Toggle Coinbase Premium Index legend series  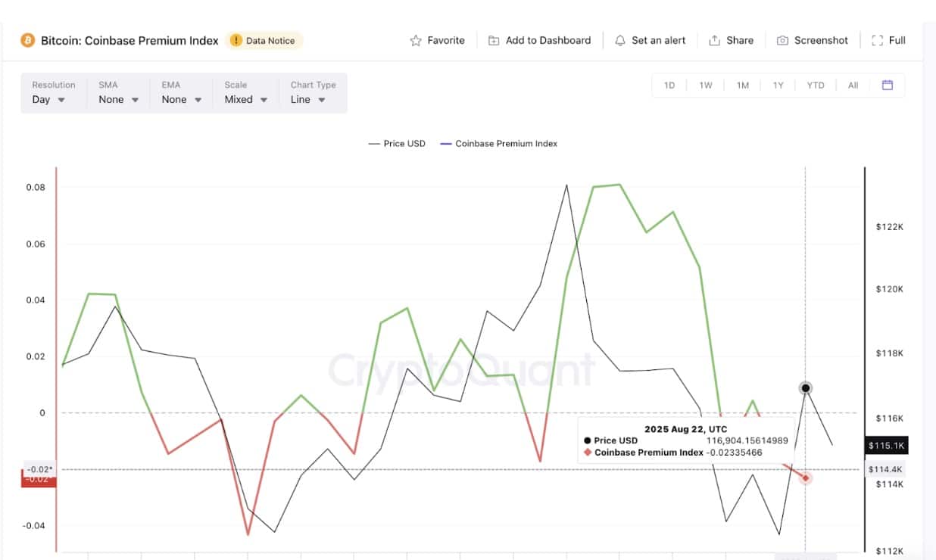tap(499, 144)
